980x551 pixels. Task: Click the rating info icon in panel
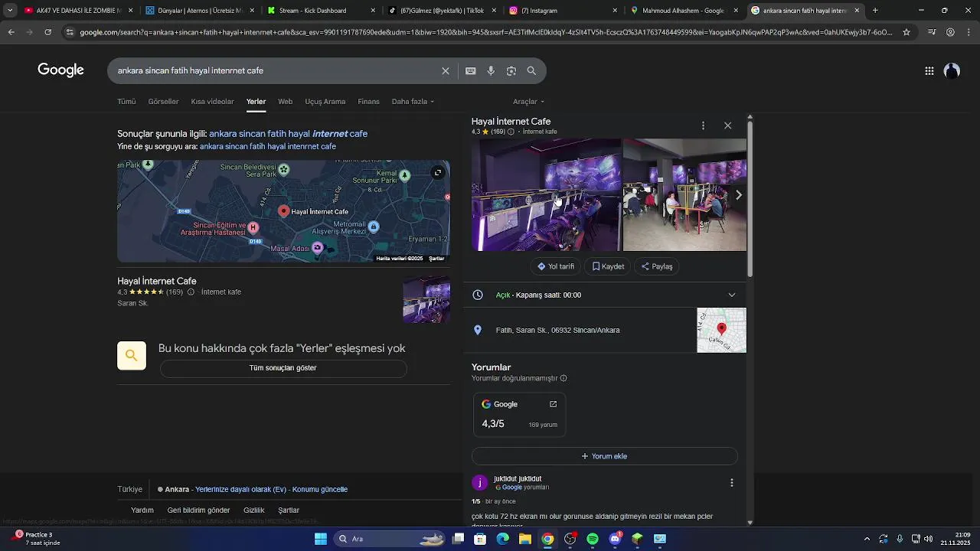click(x=511, y=132)
